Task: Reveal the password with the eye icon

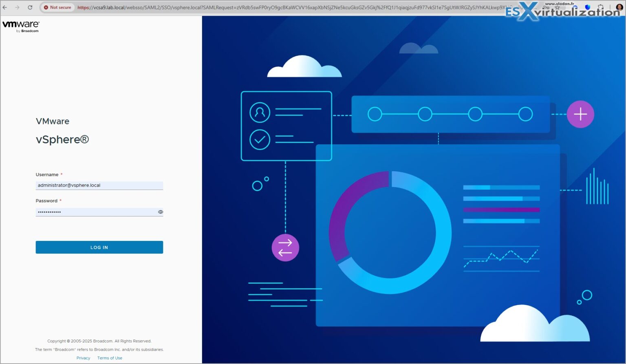Action: click(x=160, y=212)
